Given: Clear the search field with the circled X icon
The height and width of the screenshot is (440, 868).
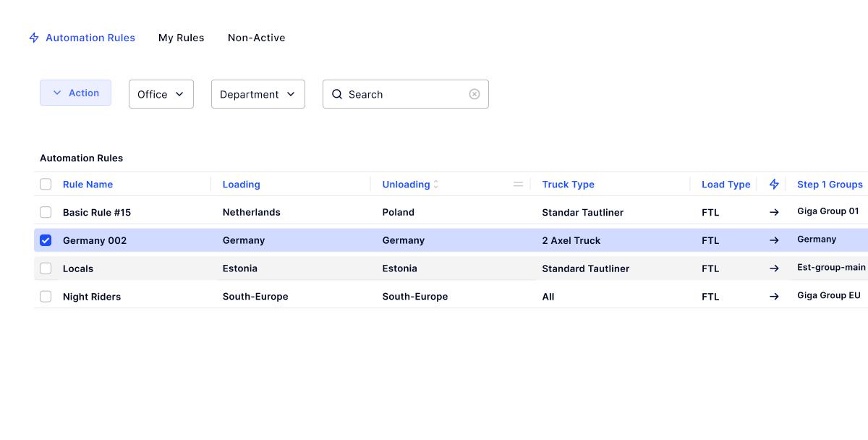Looking at the screenshot, I should coord(475,94).
